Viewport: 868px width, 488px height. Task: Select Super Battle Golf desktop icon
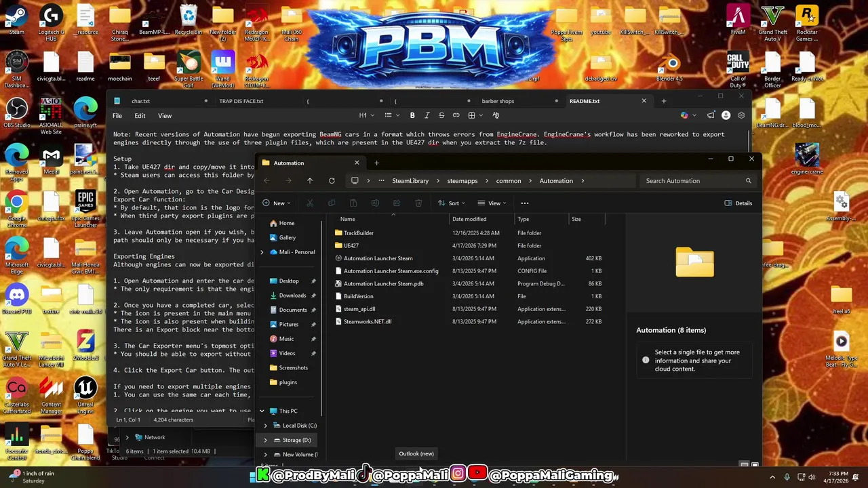coord(189,70)
